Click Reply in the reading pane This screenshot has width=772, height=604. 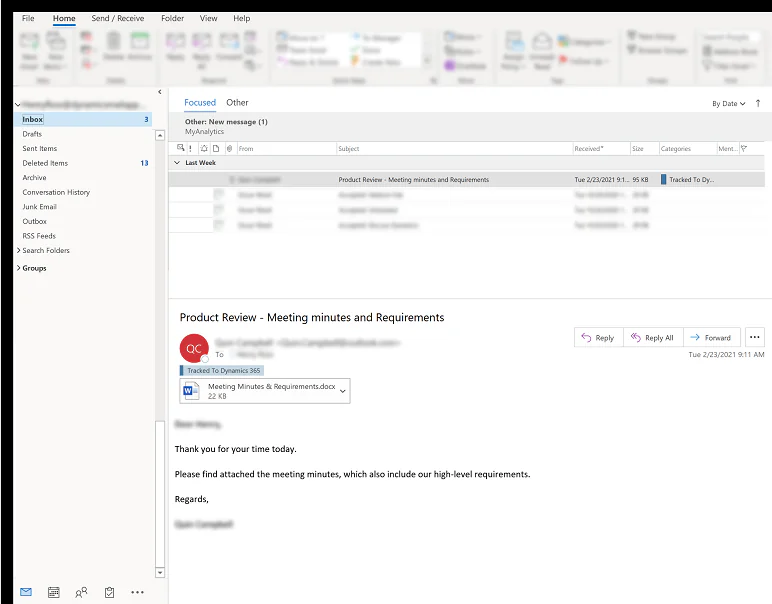click(599, 338)
